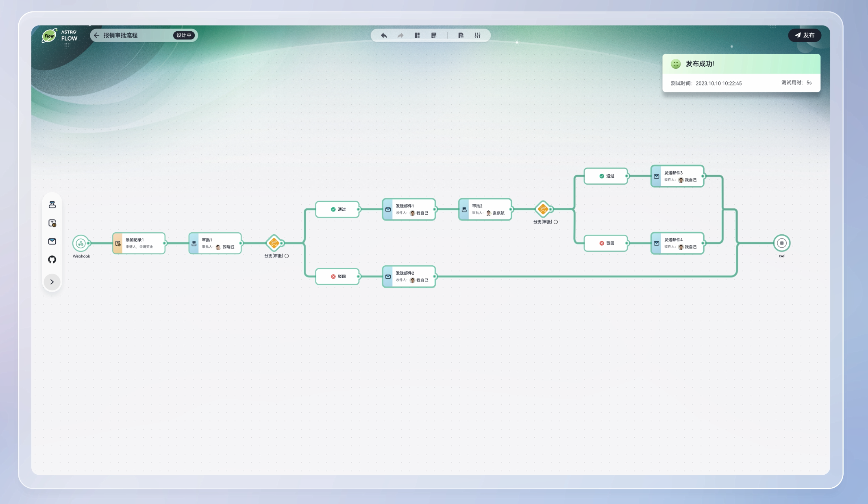Click the layout panels icon
868x504 pixels.
[x=417, y=35]
